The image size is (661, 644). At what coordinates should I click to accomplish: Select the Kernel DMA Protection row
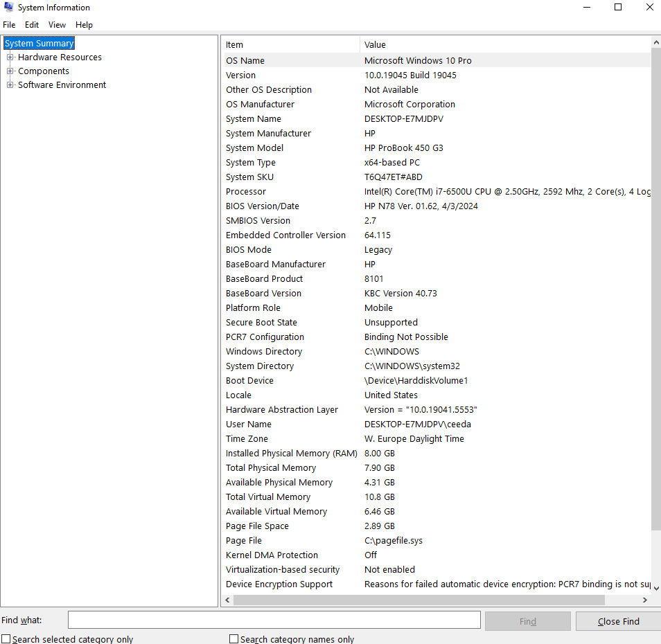point(436,555)
